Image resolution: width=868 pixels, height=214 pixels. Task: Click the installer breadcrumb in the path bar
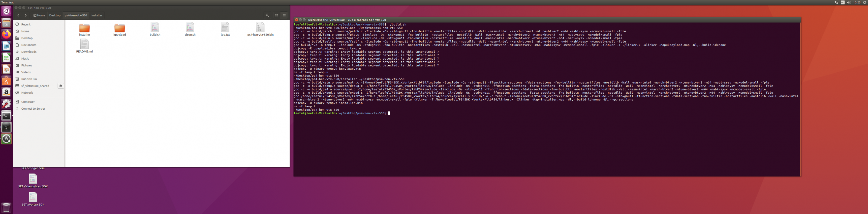pos(97,15)
